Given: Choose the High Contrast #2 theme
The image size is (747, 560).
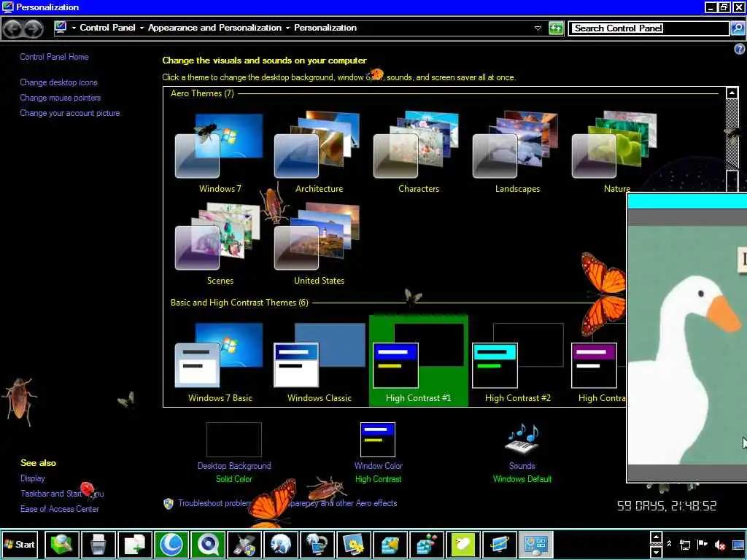Looking at the screenshot, I should click(517, 362).
